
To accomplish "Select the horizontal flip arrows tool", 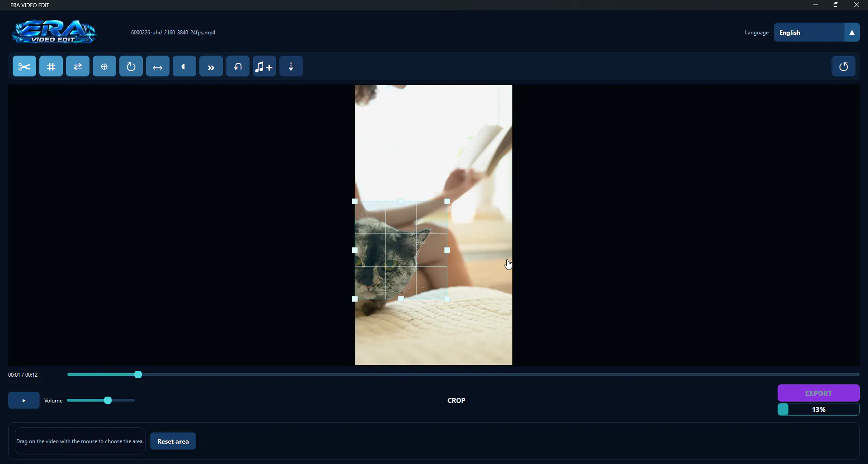I will (x=158, y=66).
